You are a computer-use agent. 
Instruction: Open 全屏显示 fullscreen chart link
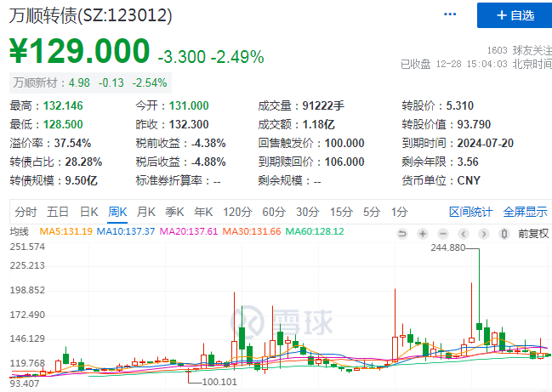coord(526,212)
